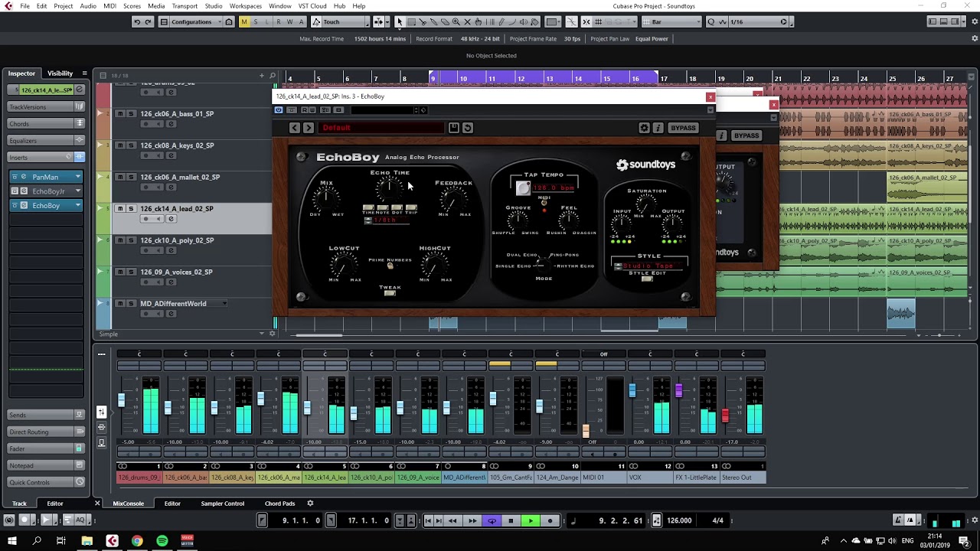980x551 pixels.
Task: Switch to the Sampler Control tab
Action: click(x=223, y=504)
